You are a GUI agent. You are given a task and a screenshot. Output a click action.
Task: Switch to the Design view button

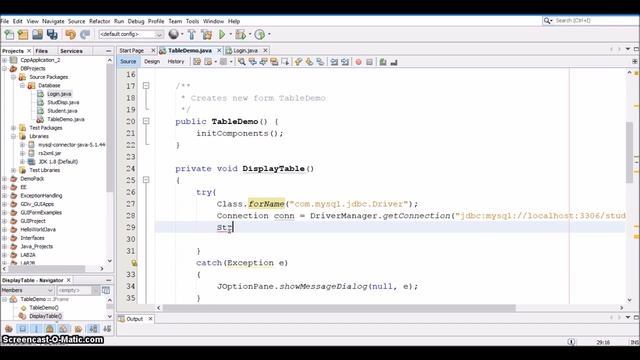152,62
